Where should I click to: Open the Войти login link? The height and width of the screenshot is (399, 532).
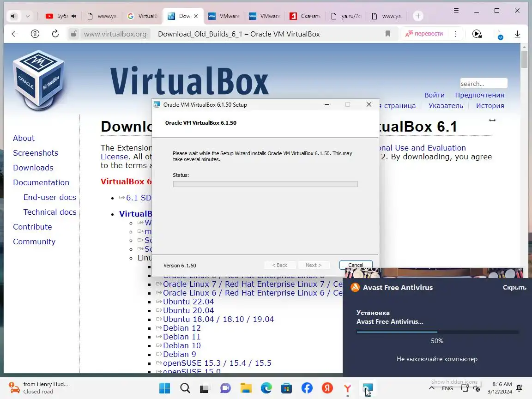pyautogui.click(x=434, y=95)
